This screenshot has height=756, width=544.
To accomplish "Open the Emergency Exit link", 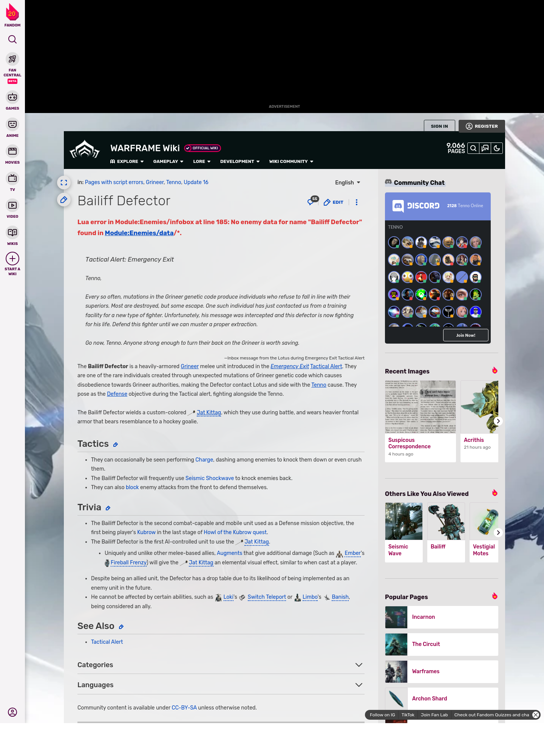I will (x=290, y=366).
